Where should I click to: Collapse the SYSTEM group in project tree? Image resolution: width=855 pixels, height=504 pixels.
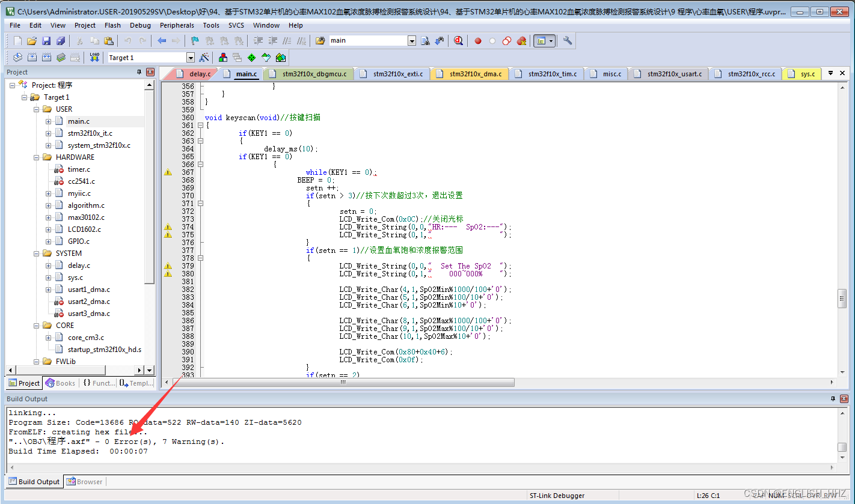(36, 254)
